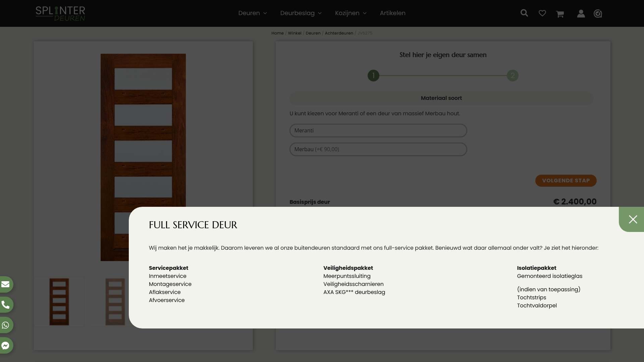Close the Full Service Deur popup
This screenshot has width=644, height=362.
tap(633, 219)
